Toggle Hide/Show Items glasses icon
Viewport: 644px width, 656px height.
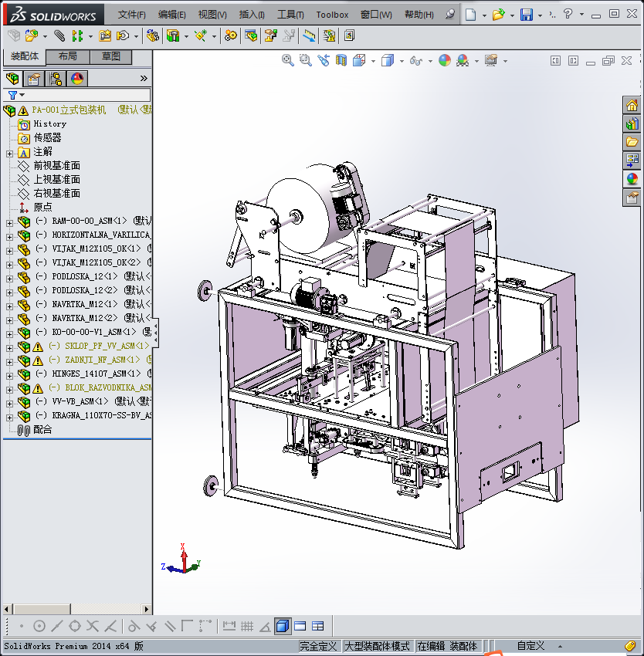point(415,60)
